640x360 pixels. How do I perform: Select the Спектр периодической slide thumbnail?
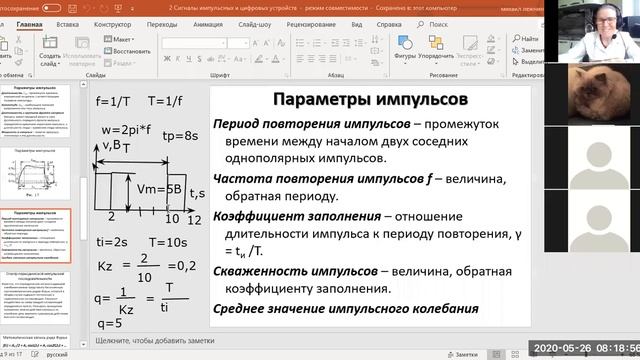point(35,298)
